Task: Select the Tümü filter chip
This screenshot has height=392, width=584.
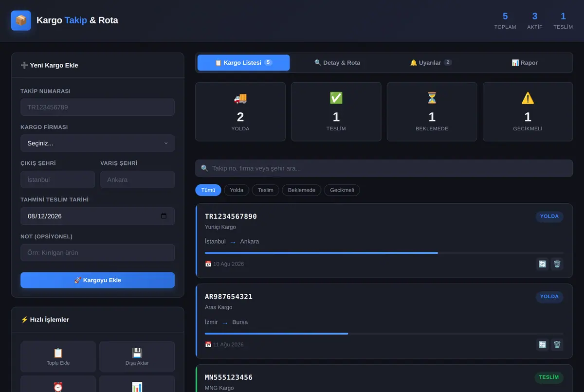Action: coord(208,190)
